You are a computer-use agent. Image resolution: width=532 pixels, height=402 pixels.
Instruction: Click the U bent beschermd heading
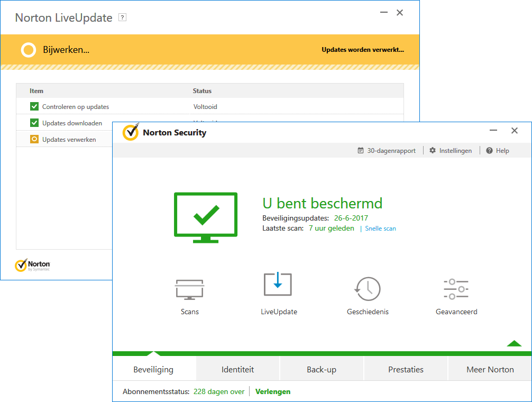323,204
